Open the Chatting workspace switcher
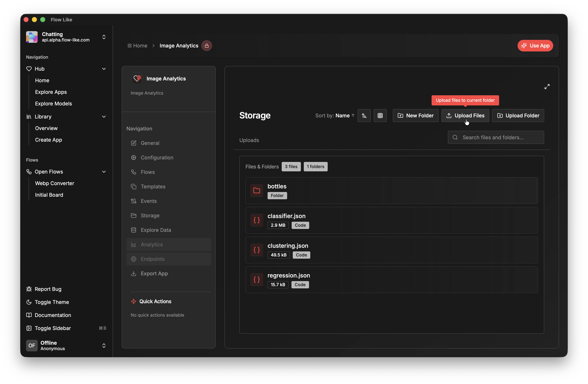 coord(104,37)
